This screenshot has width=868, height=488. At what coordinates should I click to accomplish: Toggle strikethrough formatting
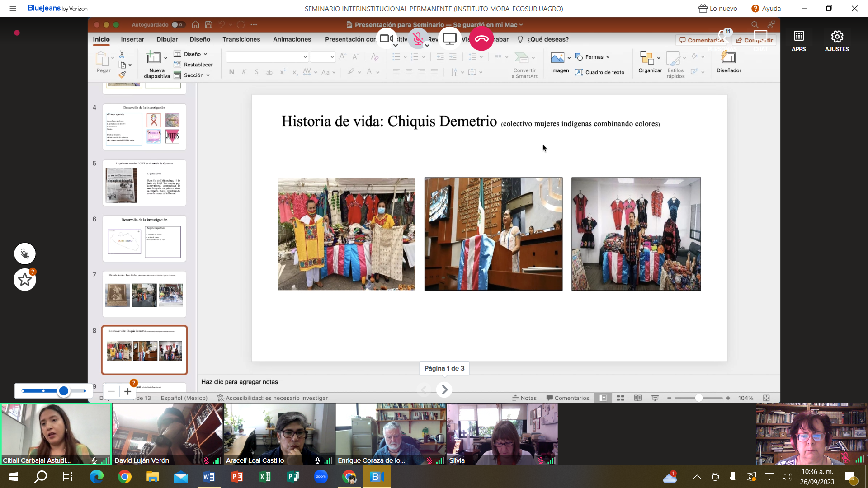tap(269, 72)
